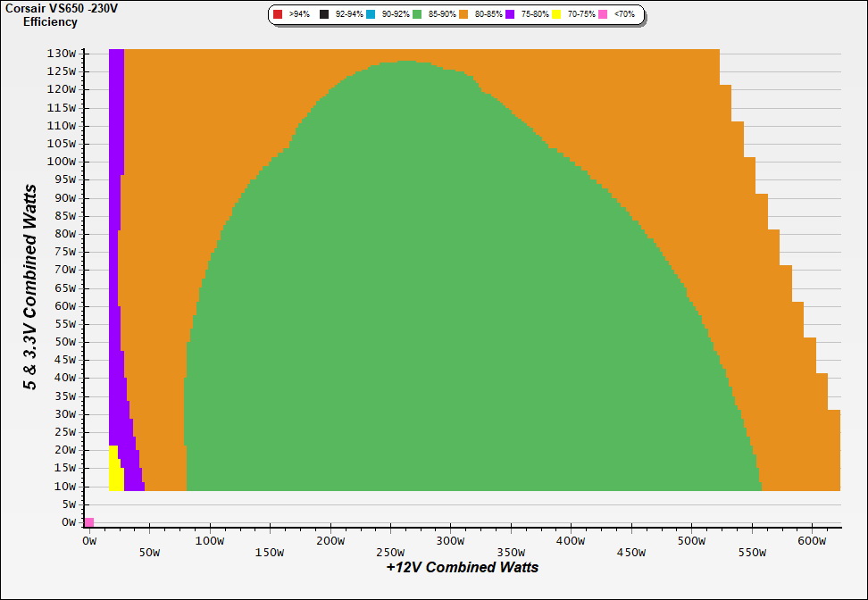Click the 50W label on horizontal axis
This screenshot has width=868, height=600.
coord(149,553)
